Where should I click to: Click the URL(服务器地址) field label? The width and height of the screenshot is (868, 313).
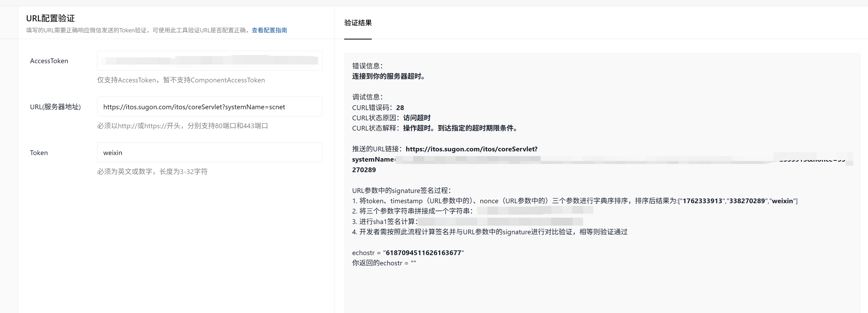coord(55,107)
